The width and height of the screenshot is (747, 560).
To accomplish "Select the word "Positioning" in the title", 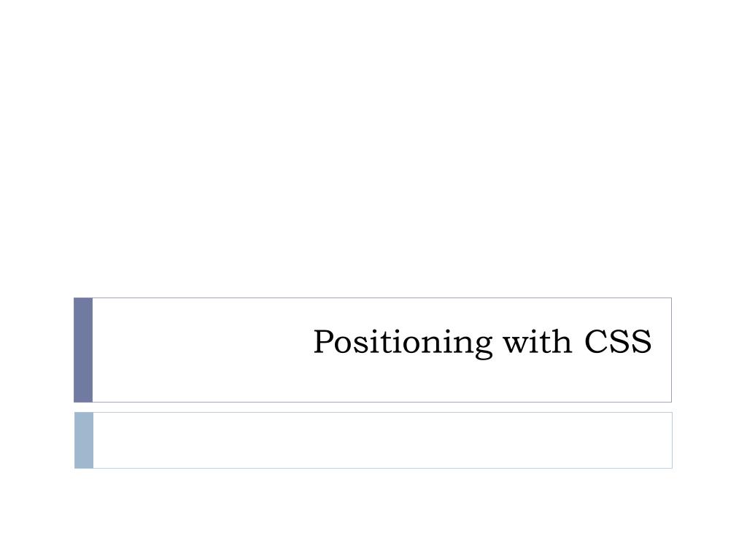I will pos(403,343).
